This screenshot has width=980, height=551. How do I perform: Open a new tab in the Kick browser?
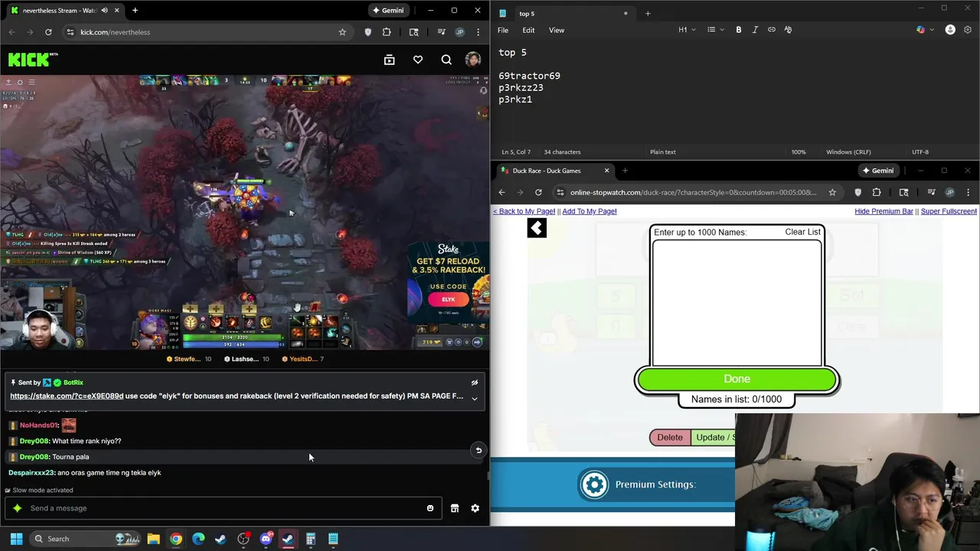(135, 11)
